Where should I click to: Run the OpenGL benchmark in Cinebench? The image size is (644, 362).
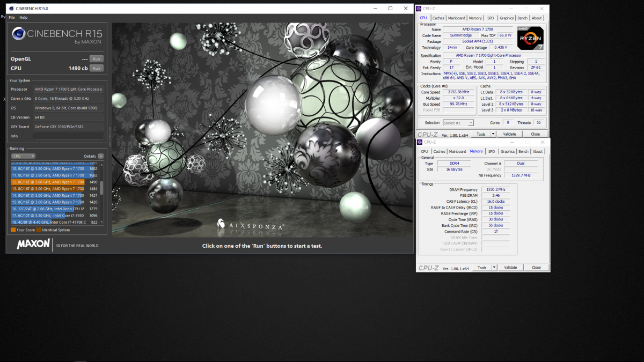tap(96, 59)
